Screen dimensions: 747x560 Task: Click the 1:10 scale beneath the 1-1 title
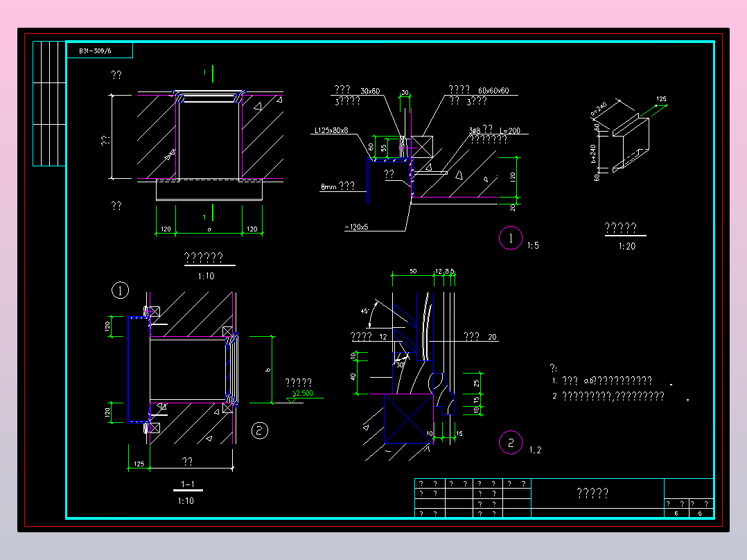click(186, 501)
